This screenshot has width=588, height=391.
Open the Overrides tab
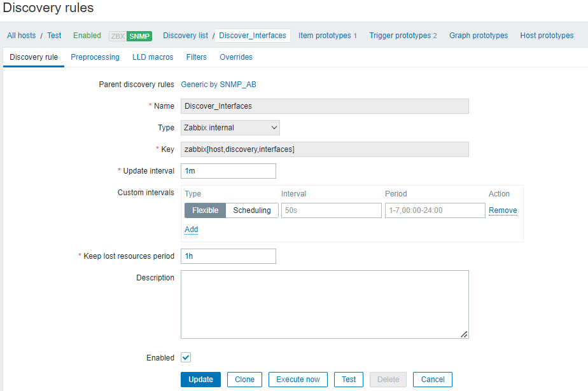[x=236, y=57]
